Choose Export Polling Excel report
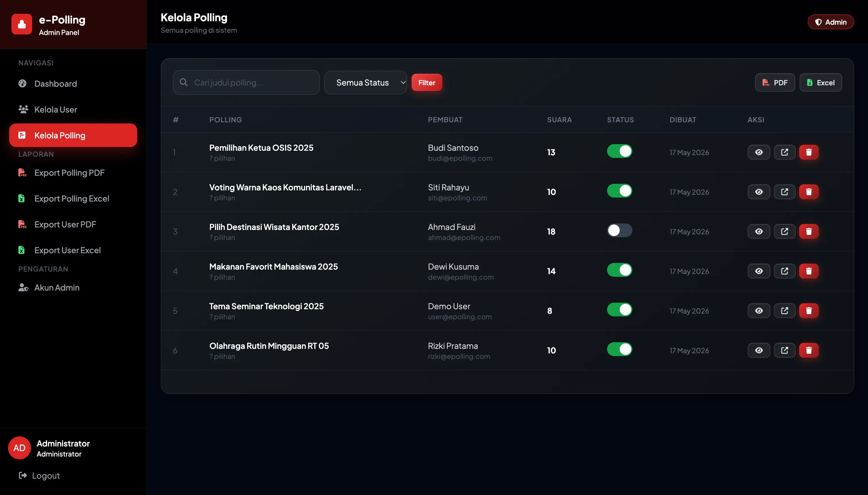This screenshot has height=495, width=868. (73, 198)
